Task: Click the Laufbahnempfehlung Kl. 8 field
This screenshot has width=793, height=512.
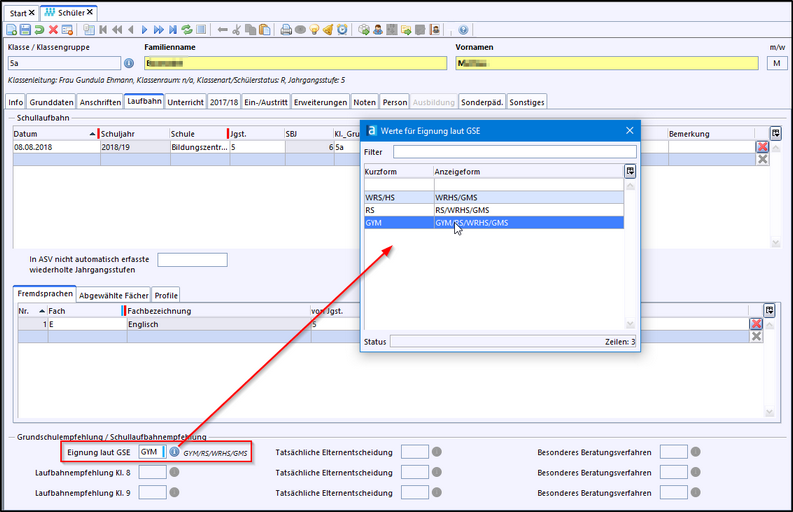Action: [152, 472]
